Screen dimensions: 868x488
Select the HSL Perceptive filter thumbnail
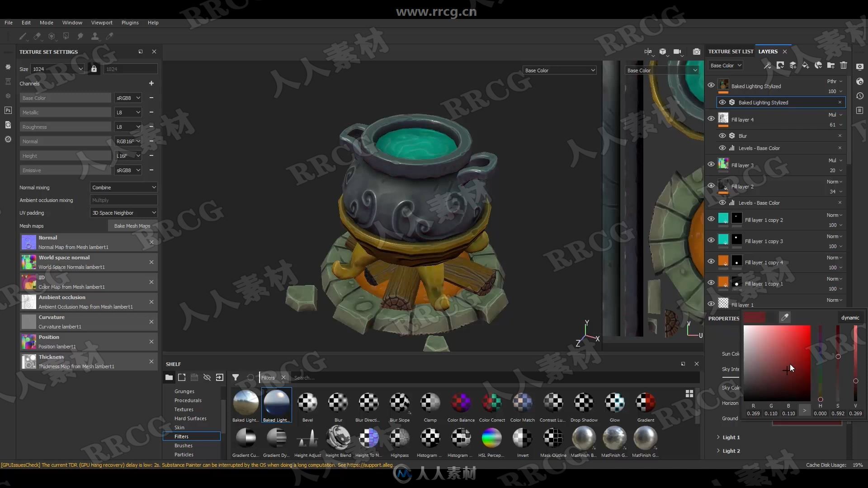[491, 438]
